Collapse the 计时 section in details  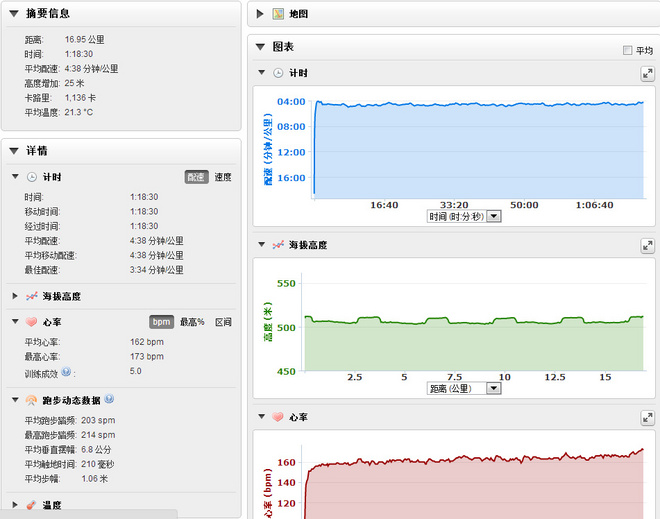tap(15, 177)
